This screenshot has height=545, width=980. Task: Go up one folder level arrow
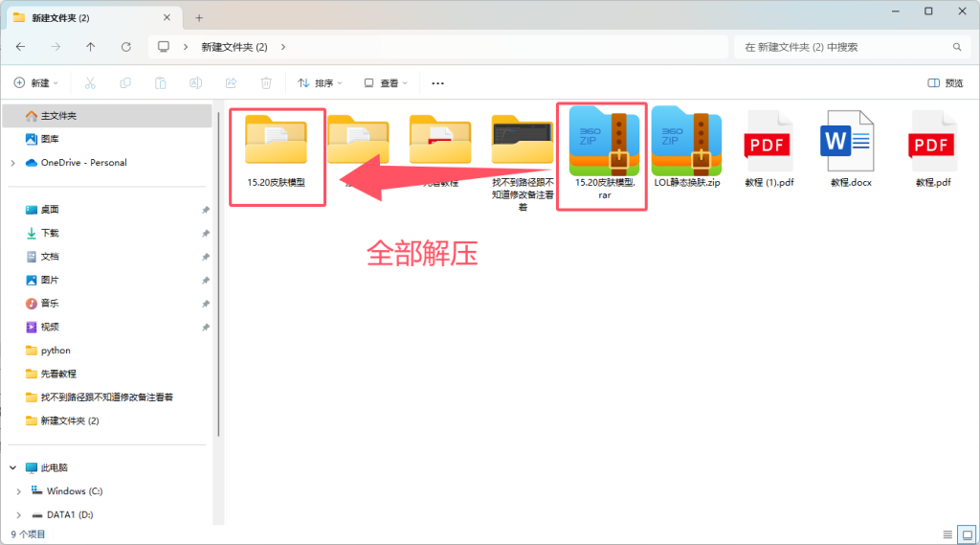[91, 47]
